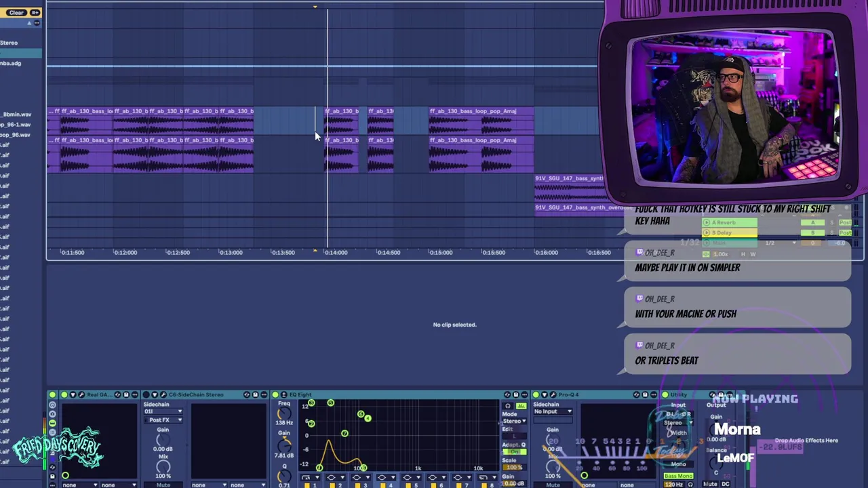The width and height of the screenshot is (868, 488).
Task: Save EQ Eight preset disk icon
Action: point(516,394)
